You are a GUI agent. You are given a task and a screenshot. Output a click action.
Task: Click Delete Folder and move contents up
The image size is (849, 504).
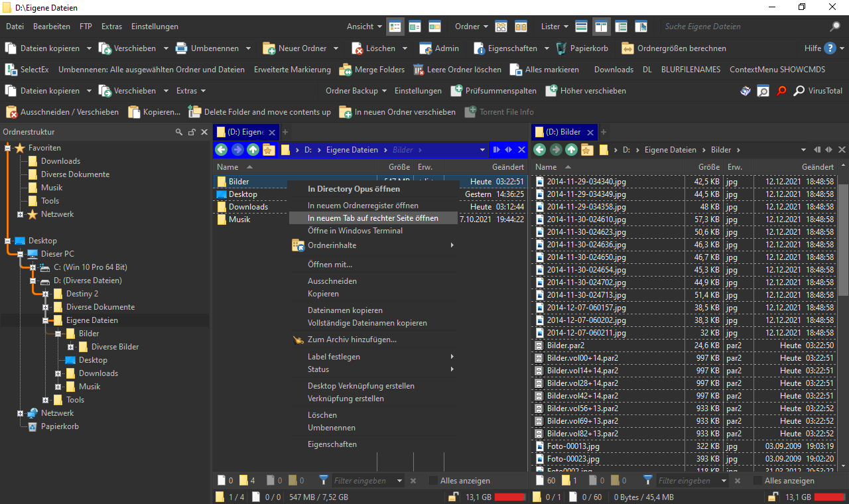click(259, 112)
